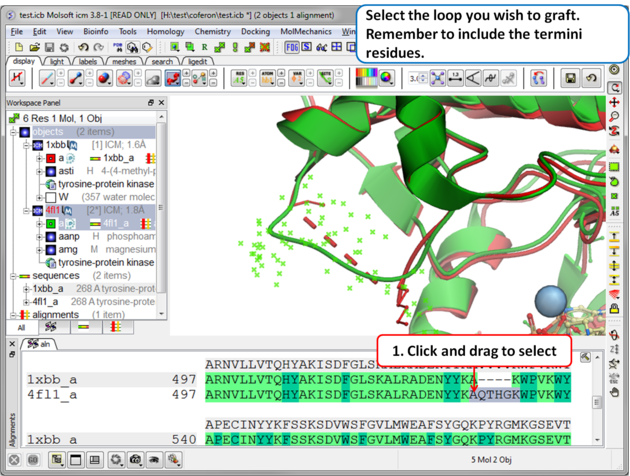Viewport: 630px width, 476px height.
Task: Click the save image disk icon
Action: 570,78
